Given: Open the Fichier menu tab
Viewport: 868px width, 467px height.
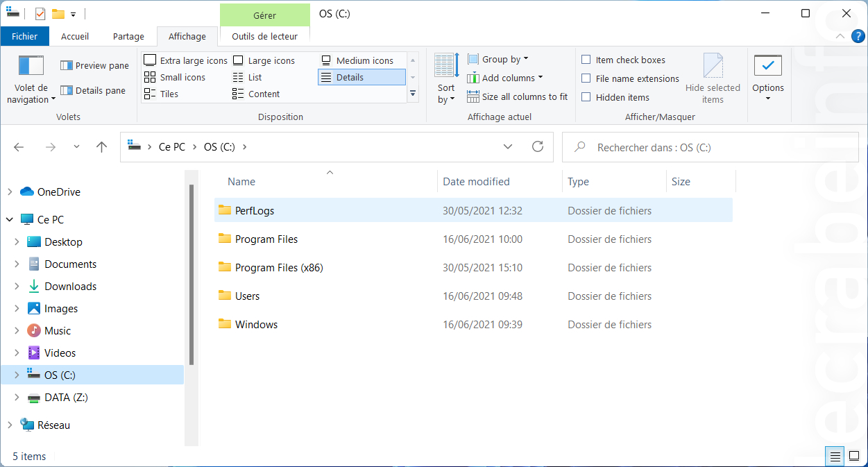Looking at the screenshot, I should 25,36.
